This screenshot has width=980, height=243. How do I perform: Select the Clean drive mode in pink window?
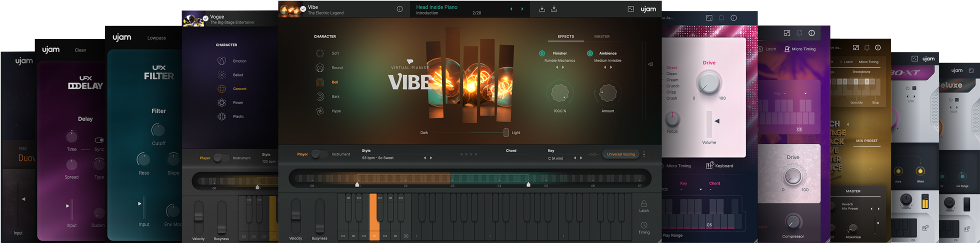click(x=671, y=74)
